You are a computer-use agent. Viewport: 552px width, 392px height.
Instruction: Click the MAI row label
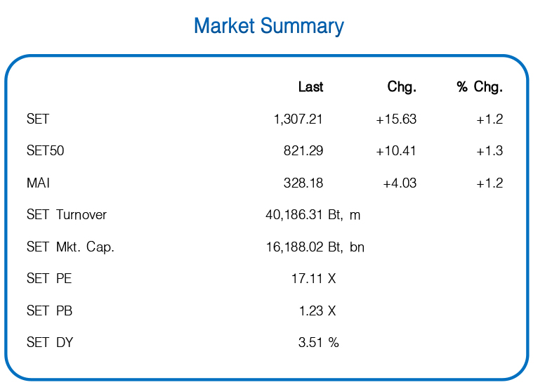coord(38,183)
